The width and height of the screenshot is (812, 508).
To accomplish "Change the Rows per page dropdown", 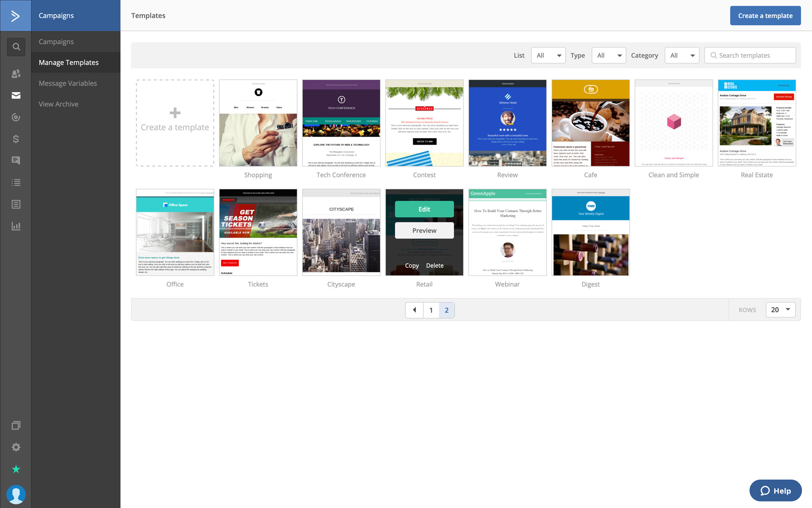I will tap(780, 310).
